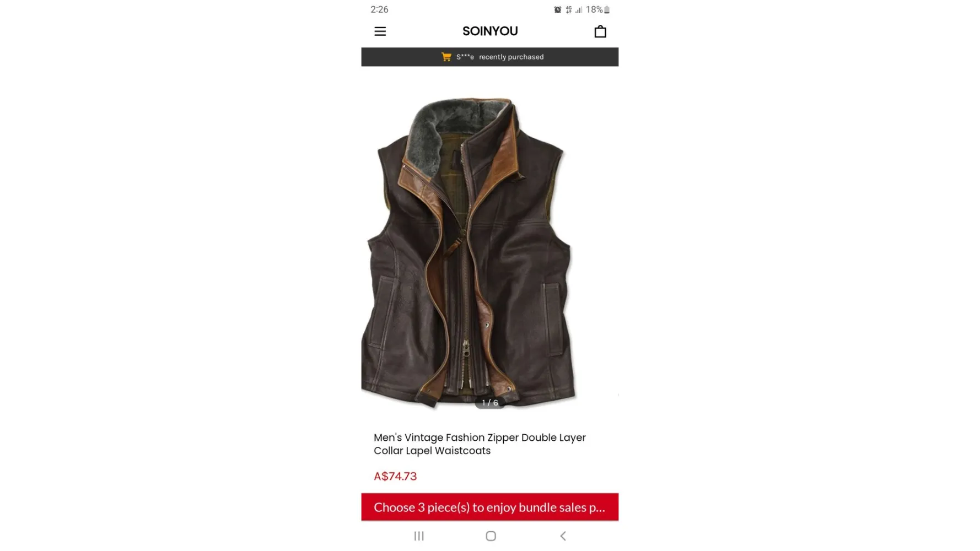Tap the A$74.73 price
980x551 pixels.
click(x=395, y=476)
